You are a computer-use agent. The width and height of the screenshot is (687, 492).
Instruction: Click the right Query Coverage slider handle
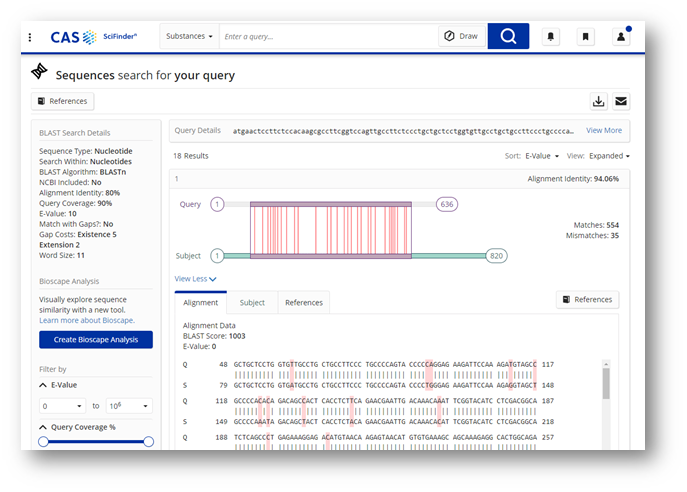click(149, 442)
